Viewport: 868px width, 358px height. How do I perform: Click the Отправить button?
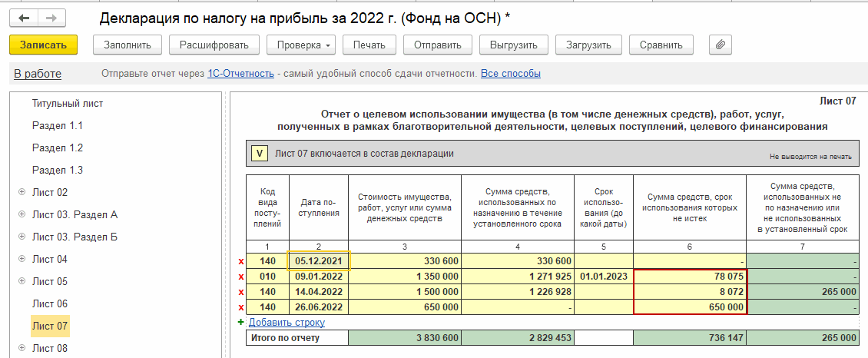click(x=437, y=45)
